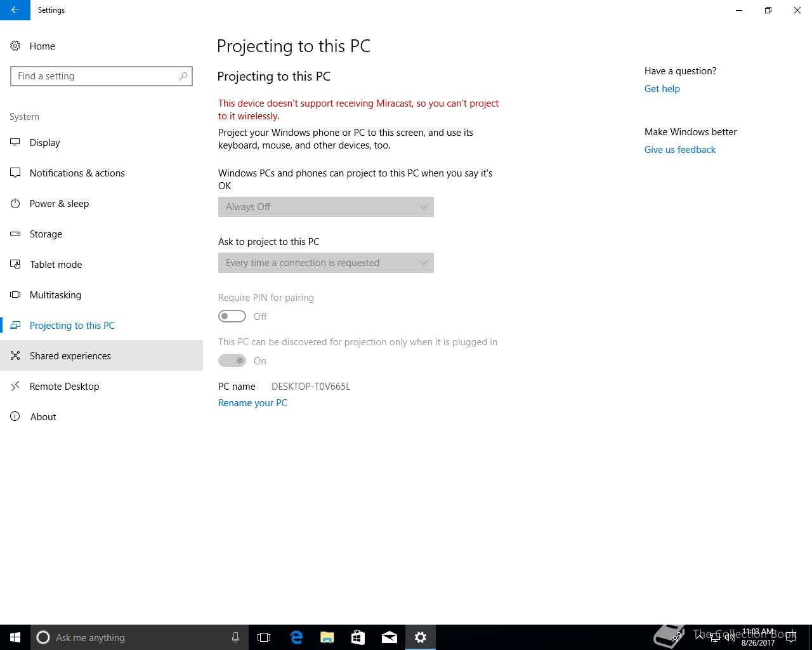Open Task View from the taskbar
This screenshot has height=650, width=812.
click(264, 637)
